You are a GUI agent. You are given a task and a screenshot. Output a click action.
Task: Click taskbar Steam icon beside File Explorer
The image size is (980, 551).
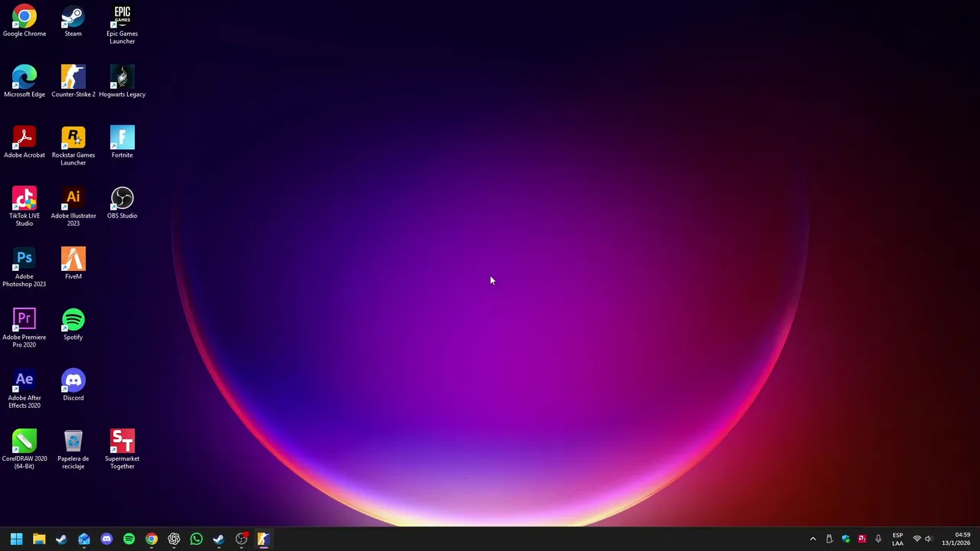[61, 539]
